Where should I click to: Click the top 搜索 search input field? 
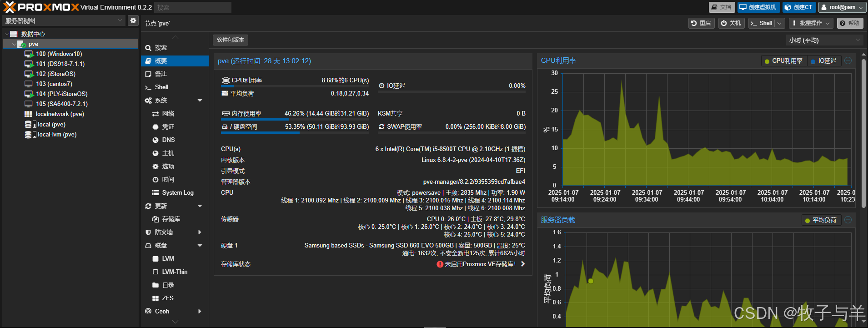[193, 7]
